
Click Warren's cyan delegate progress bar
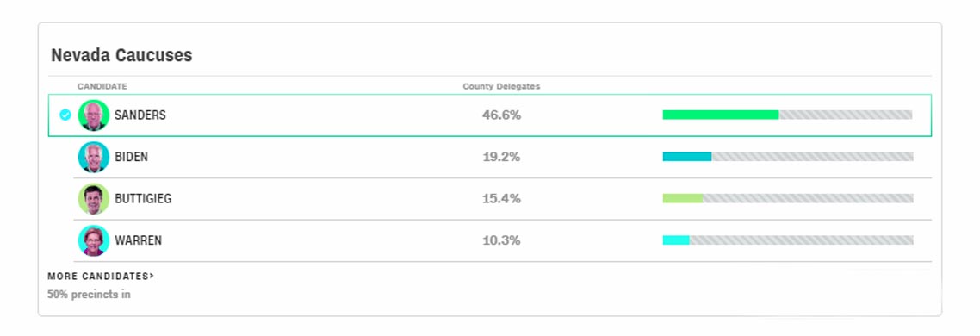point(787,240)
